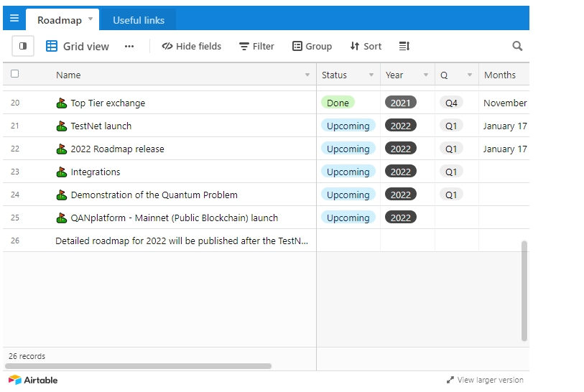The image size is (584, 392).
Task: Open the Status column dropdown arrow
Action: (371, 75)
